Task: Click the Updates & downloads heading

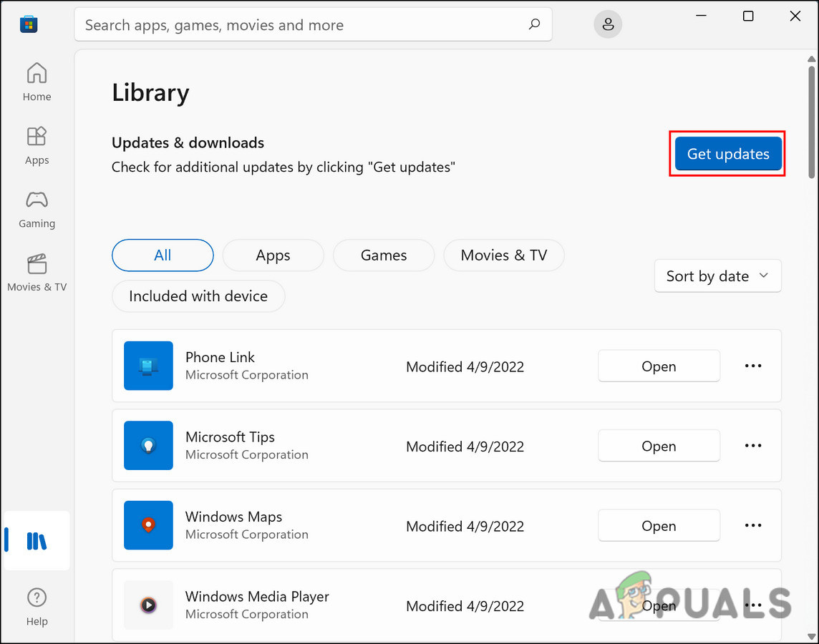Action: 188,142
